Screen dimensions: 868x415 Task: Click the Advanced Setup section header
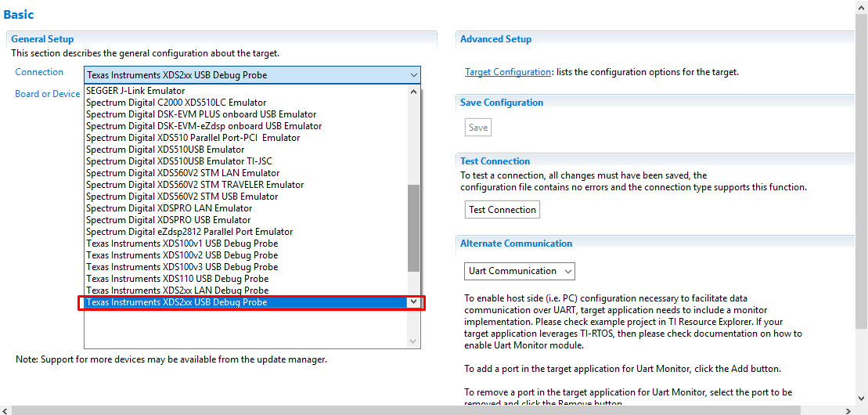[x=495, y=39]
